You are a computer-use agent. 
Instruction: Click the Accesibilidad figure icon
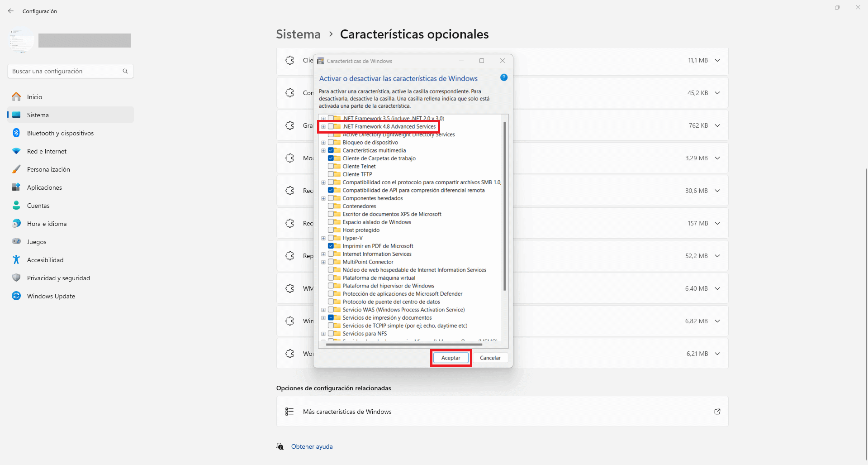pos(16,259)
